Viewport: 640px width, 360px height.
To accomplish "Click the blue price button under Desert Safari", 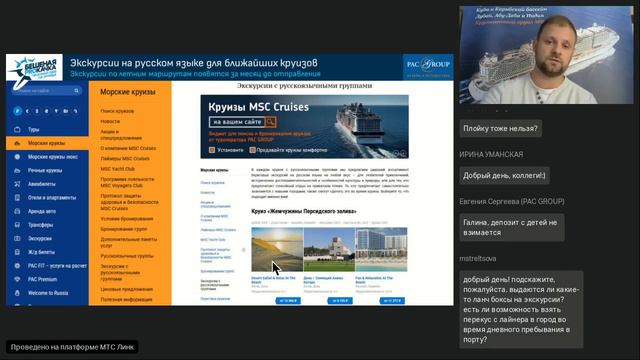I will click(x=288, y=301).
